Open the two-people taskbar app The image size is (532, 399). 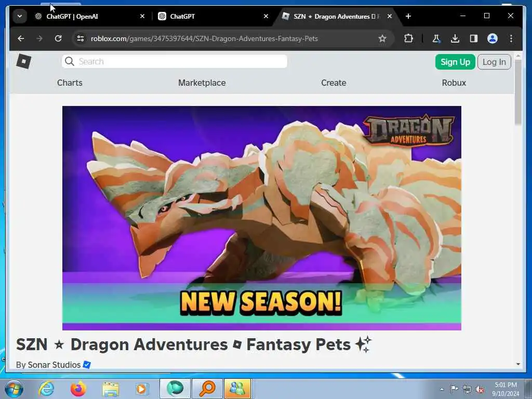pos(237,389)
